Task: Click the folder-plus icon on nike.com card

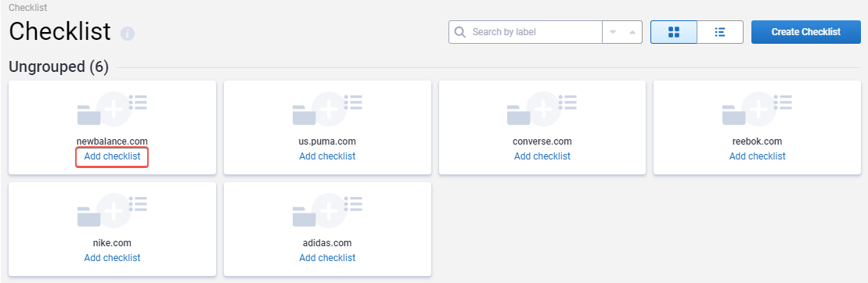Action: click(x=113, y=210)
